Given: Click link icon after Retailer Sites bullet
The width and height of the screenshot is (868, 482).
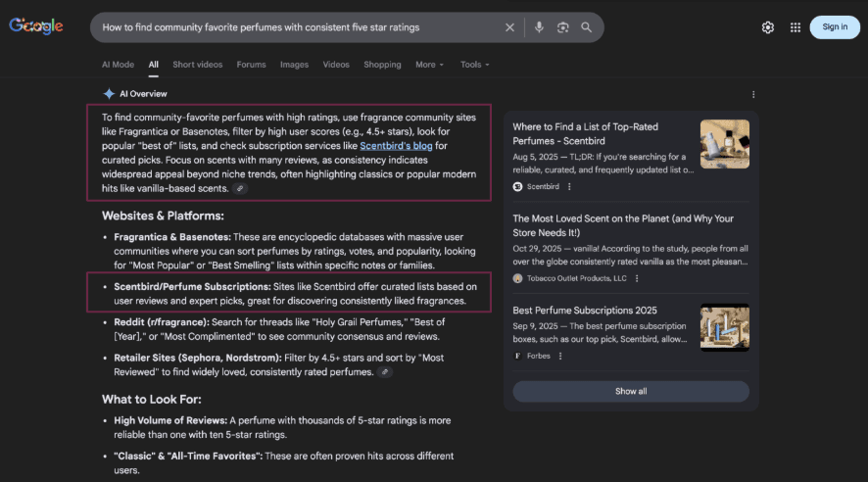Looking at the screenshot, I should [x=385, y=372].
